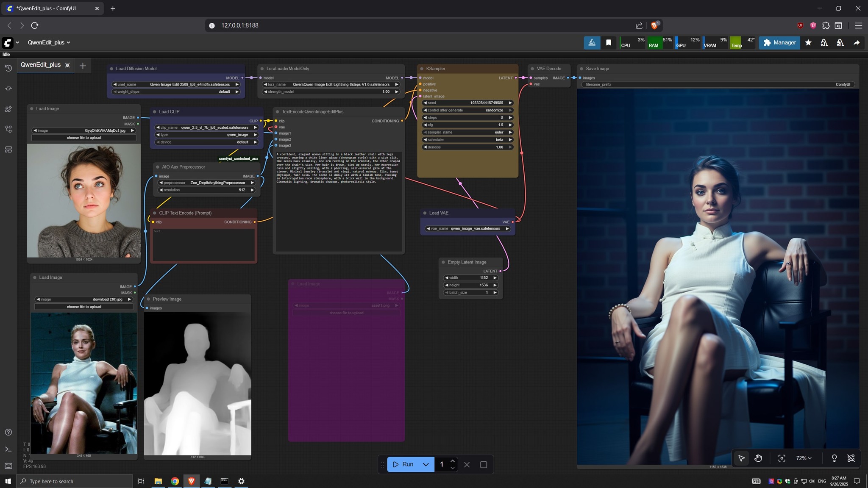Toggle focus mode lightbulb icon
The height and width of the screenshot is (488, 868).
pyautogui.click(x=834, y=458)
